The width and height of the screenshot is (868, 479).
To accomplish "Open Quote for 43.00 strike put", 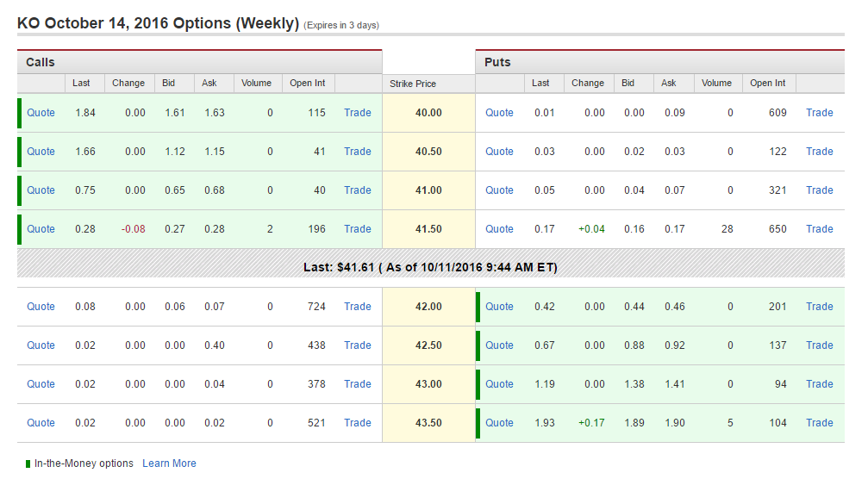I will tap(499, 384).
